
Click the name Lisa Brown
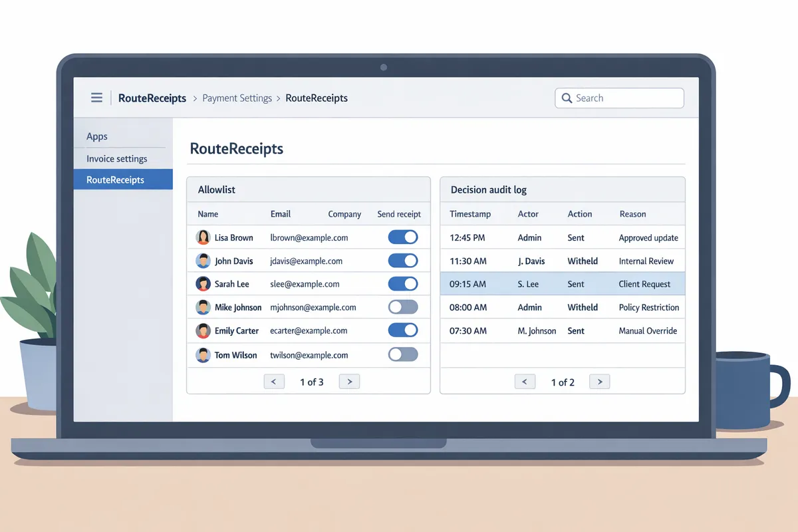(x=234, y=237)
